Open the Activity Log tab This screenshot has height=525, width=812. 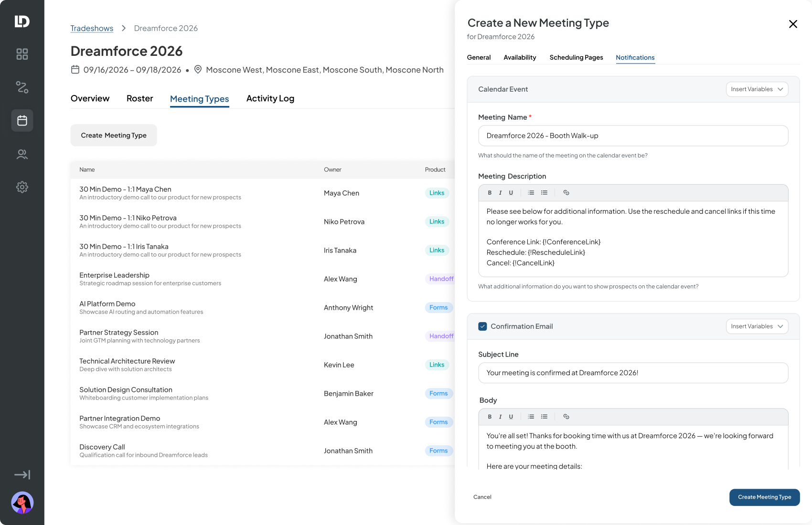pyautogui.click(x=270, y=98)
